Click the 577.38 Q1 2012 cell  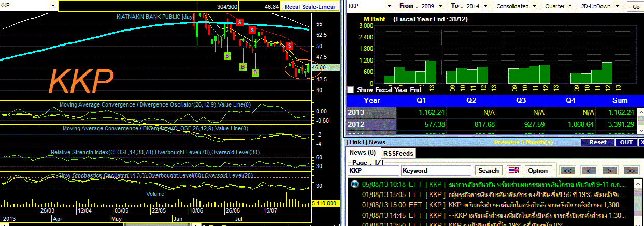[422, 124]
